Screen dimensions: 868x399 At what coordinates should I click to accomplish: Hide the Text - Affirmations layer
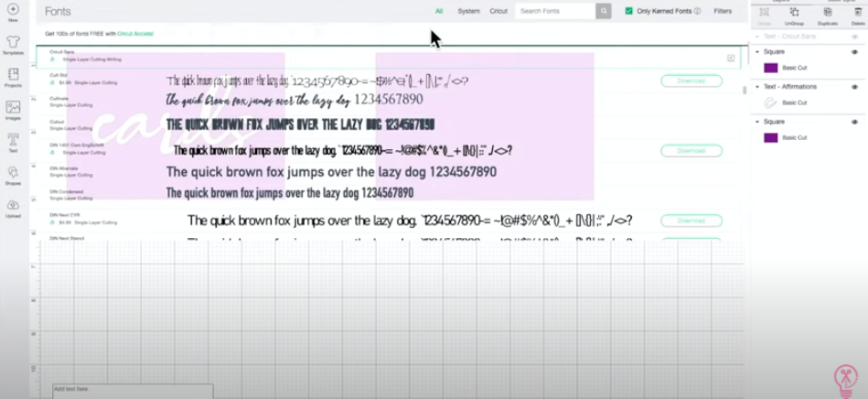tap(854, 87)
